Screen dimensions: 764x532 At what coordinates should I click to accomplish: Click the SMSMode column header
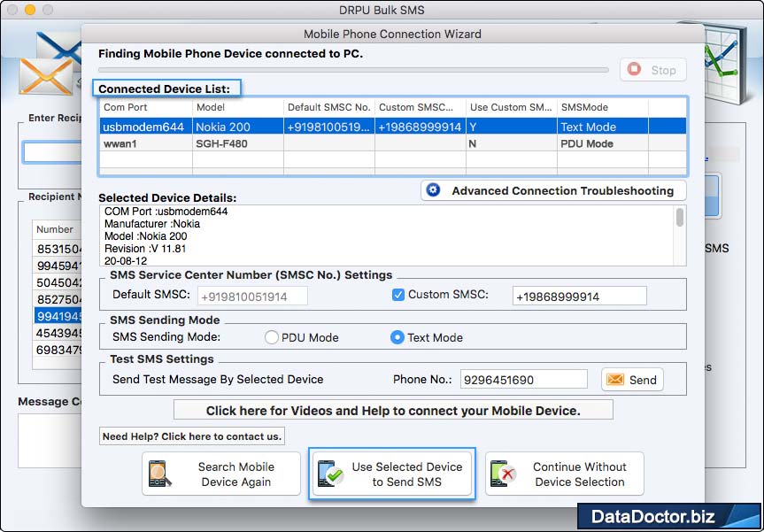[x=603, y=107]
